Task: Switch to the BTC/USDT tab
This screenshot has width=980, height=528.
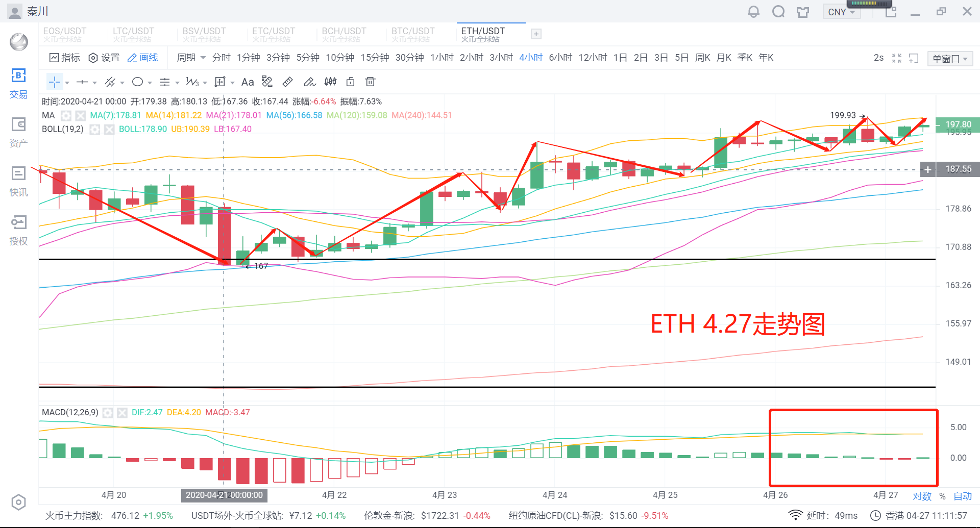Action: (x=413, y=34)
